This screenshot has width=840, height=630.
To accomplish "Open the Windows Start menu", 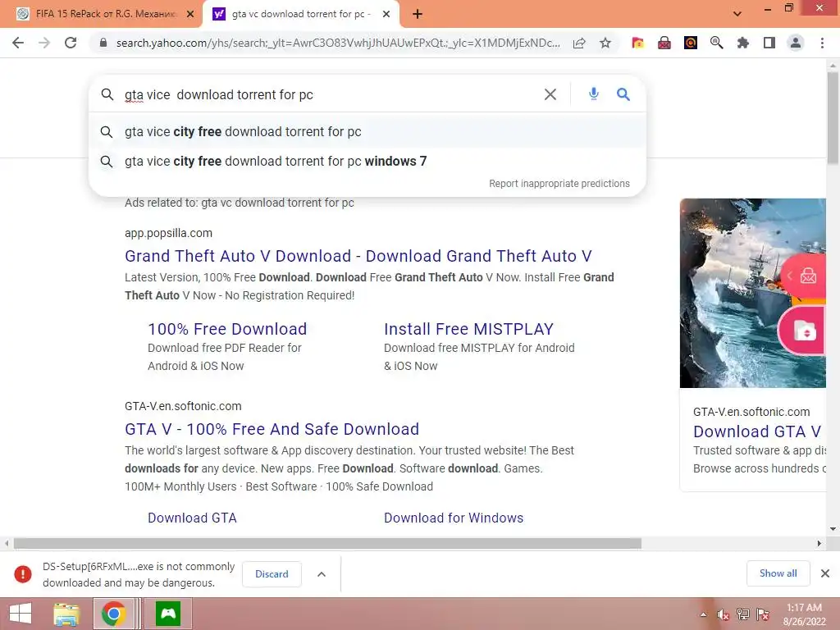I will 20,614.
